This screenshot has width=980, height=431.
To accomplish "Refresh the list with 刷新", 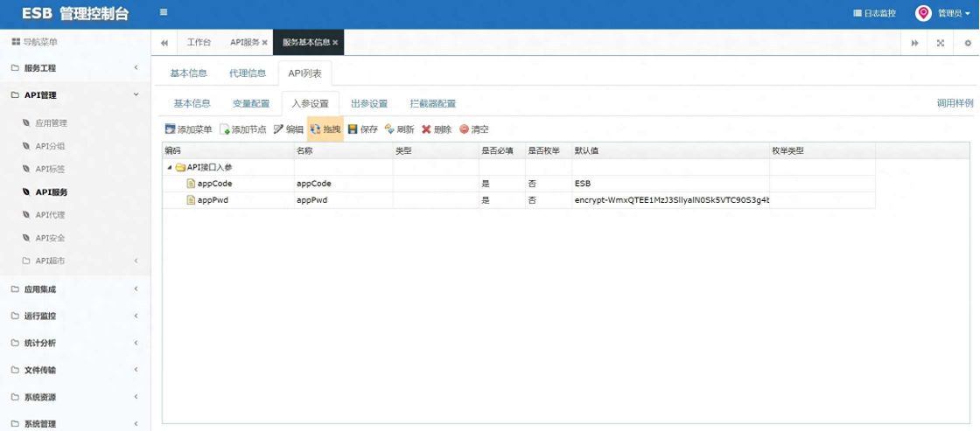I will (399, 129).
